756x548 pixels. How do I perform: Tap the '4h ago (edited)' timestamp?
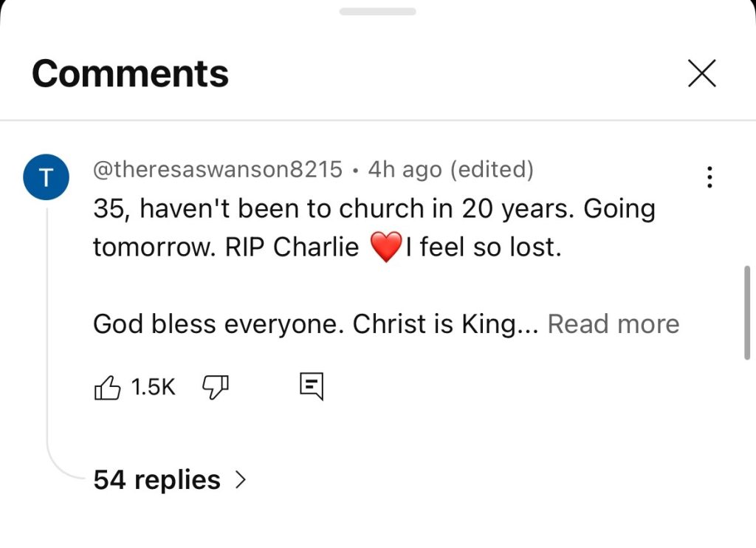pos(450,170)
